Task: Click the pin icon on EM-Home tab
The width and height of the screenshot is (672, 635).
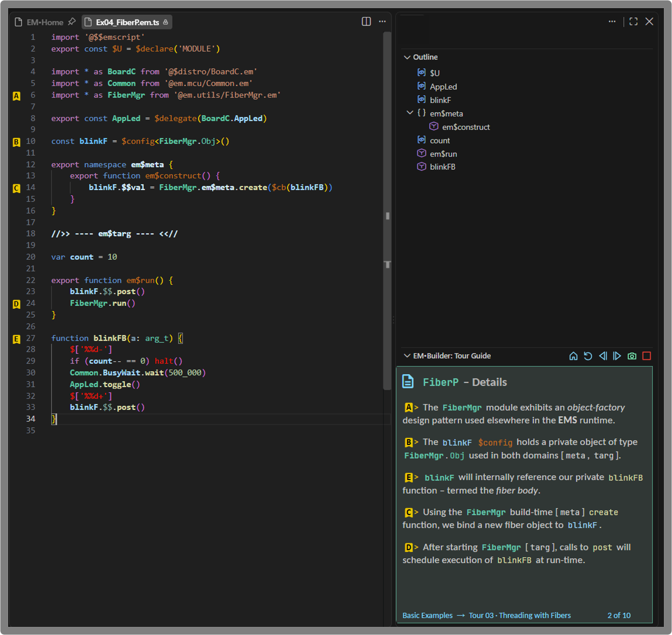Action: [72, 21]
